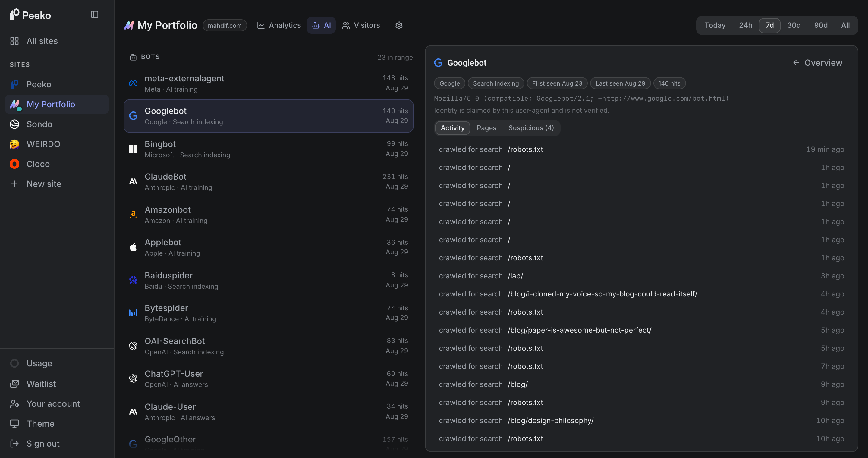The width and height of the screenshot is (868, 458).
Task: Select the 24h time range
Action: [x=745, y=25]
